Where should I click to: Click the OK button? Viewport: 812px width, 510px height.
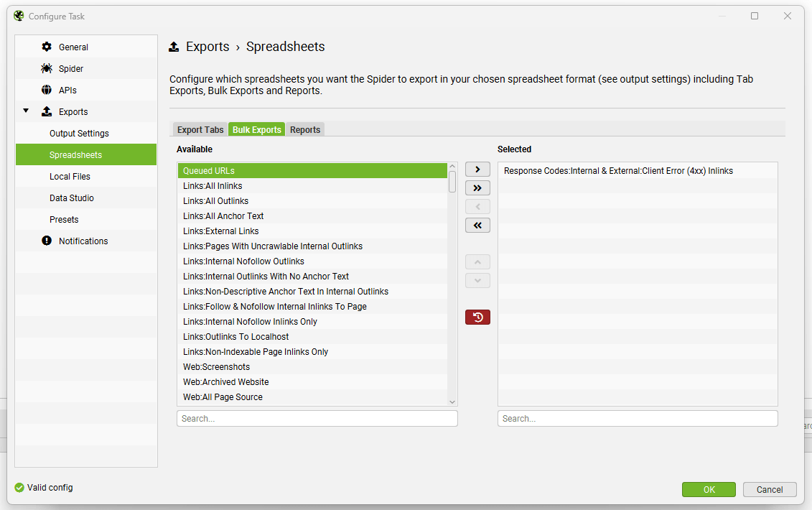pos(709,489)
